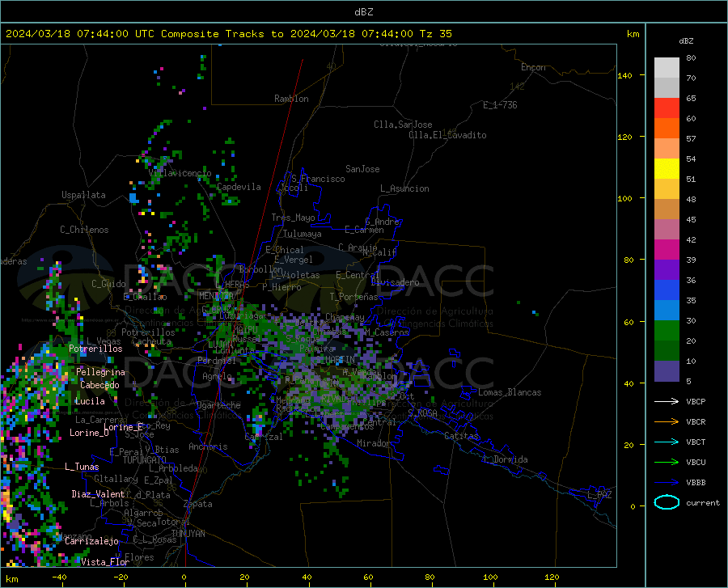Select the red 65 dBZ legend swatch
The width and height of the screenshot is (728, 588).
[667, 108]
